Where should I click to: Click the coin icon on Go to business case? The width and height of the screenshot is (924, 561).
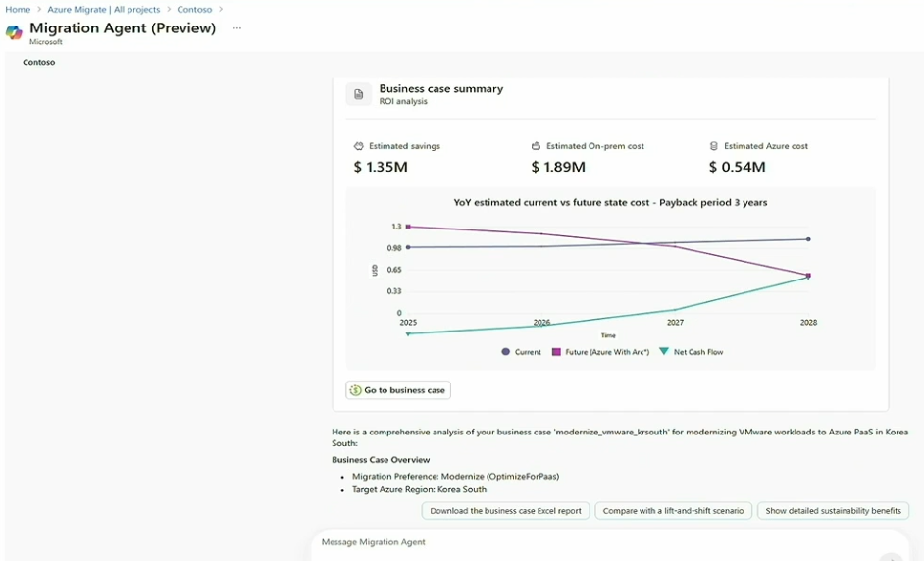(355, 390)
